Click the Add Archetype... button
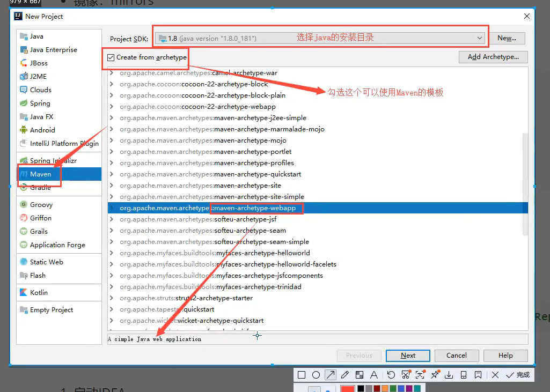 tap(493, 57)
